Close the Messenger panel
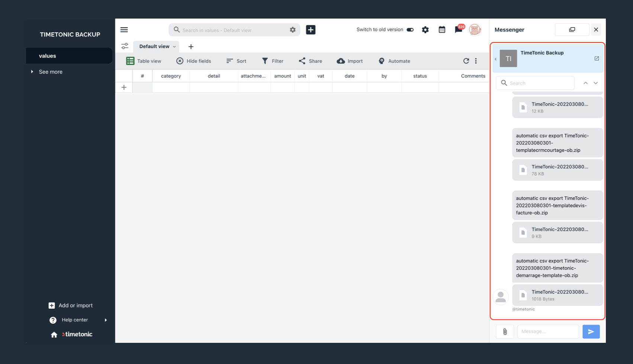Image resolution: width=633 pixels, height=364 pixels. [596, 30]
